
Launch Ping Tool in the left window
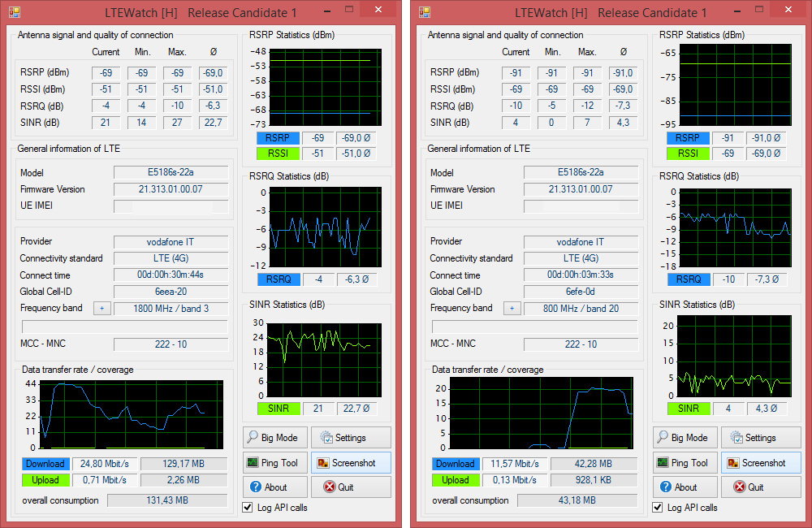pyautogui.click(x=272, y=463)
